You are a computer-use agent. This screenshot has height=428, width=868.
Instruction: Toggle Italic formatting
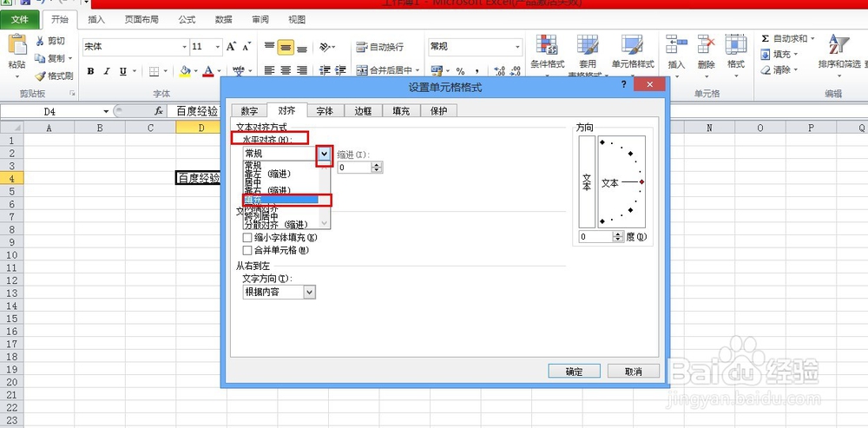pyautogui.click(x=107, y=71)
